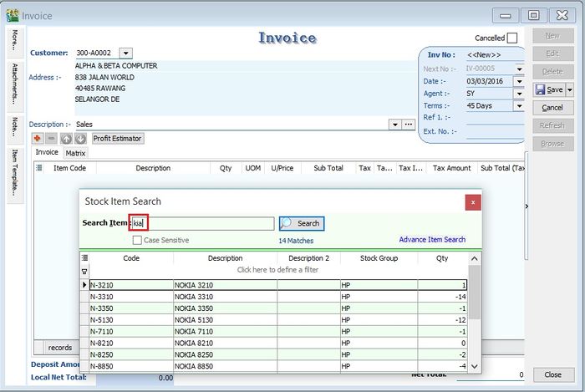Switch to the Matrix tab

(x=76, y=153)
